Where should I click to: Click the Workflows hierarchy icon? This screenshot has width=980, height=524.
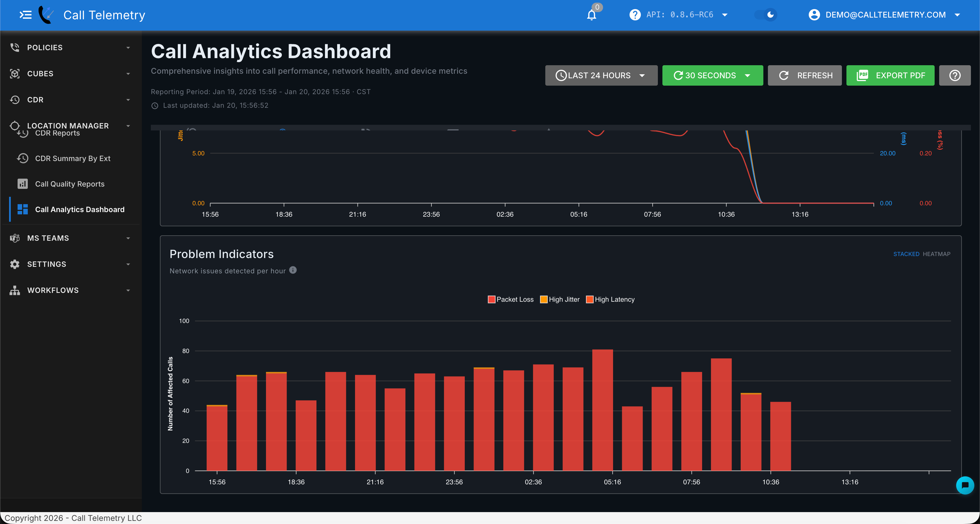tap(15, 290)
